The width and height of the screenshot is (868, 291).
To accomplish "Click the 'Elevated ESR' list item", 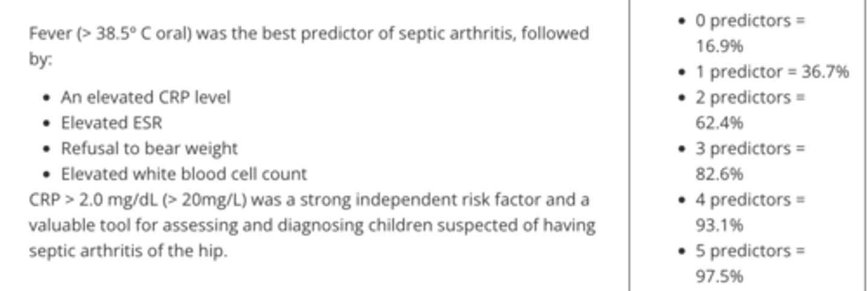I will (x=112, y=123).
